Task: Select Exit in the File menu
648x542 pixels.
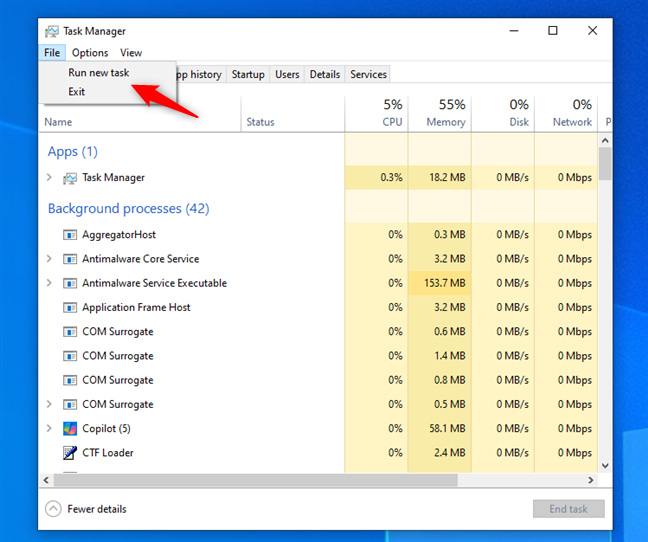Action: [77, 92]
